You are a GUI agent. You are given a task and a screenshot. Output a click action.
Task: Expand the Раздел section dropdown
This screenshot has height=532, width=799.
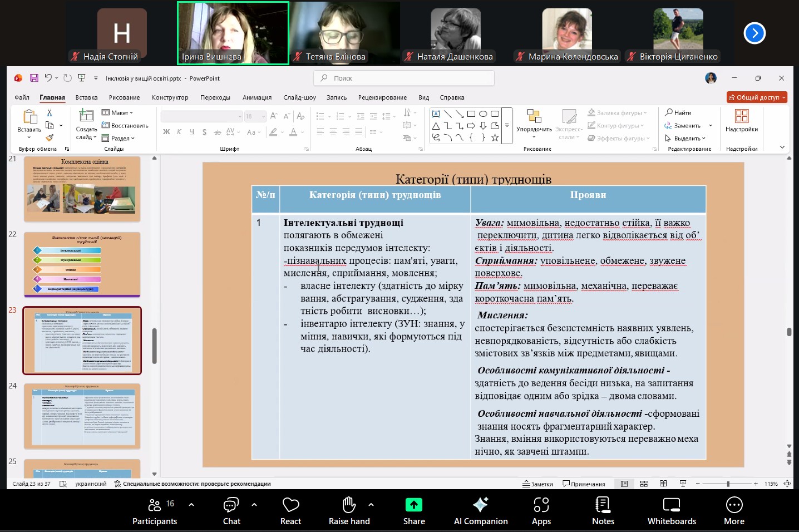point(119,138)
